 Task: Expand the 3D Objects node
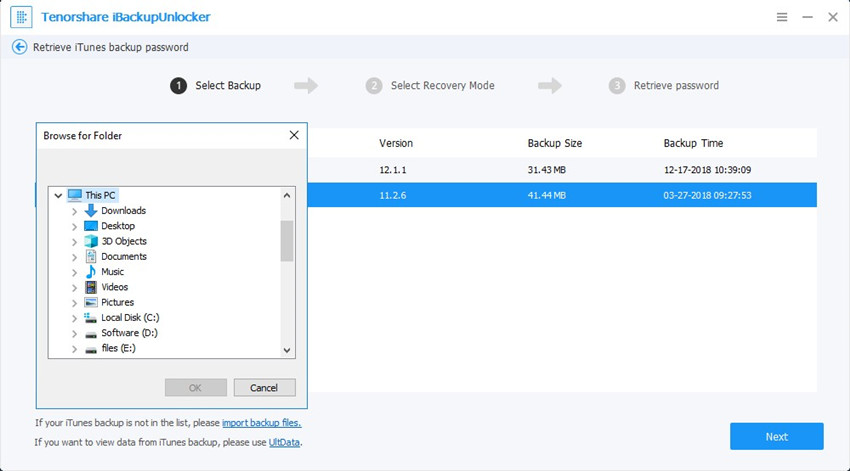point(74,242)
